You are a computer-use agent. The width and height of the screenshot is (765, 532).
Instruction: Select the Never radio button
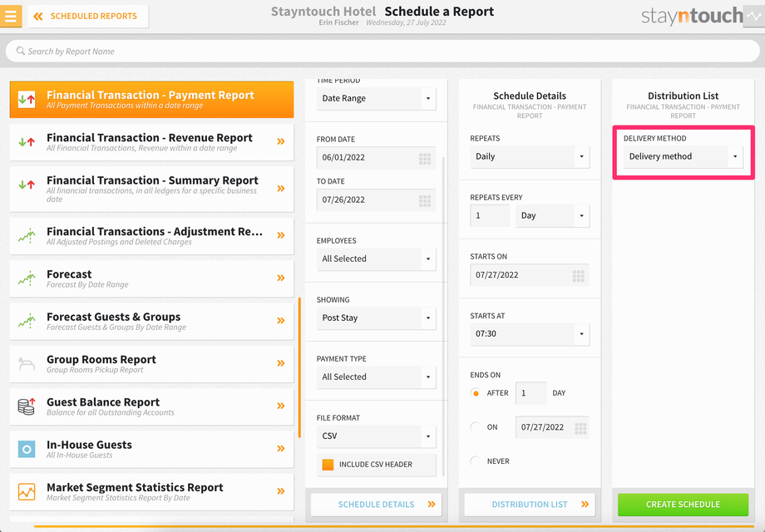(x=476, y=461)
